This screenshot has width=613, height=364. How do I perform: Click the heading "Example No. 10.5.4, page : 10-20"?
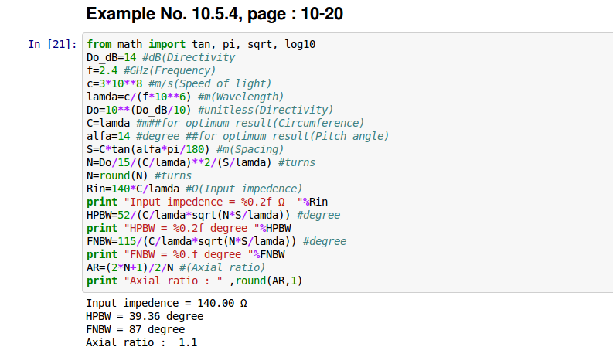[215, 14]
